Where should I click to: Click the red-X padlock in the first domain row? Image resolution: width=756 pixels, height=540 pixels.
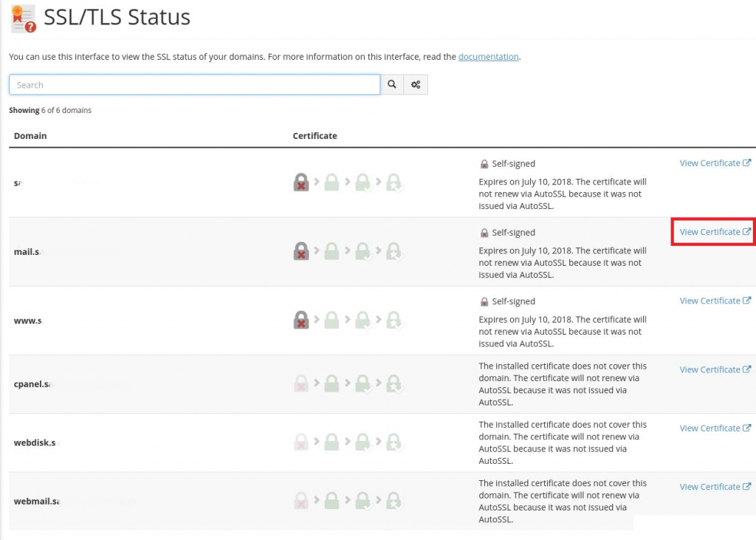point(301,182)
